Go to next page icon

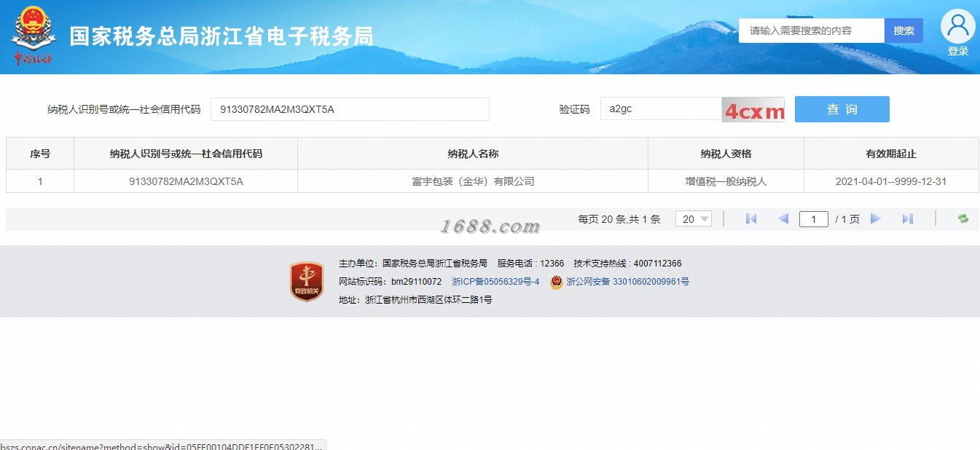(x=876, y=218)
